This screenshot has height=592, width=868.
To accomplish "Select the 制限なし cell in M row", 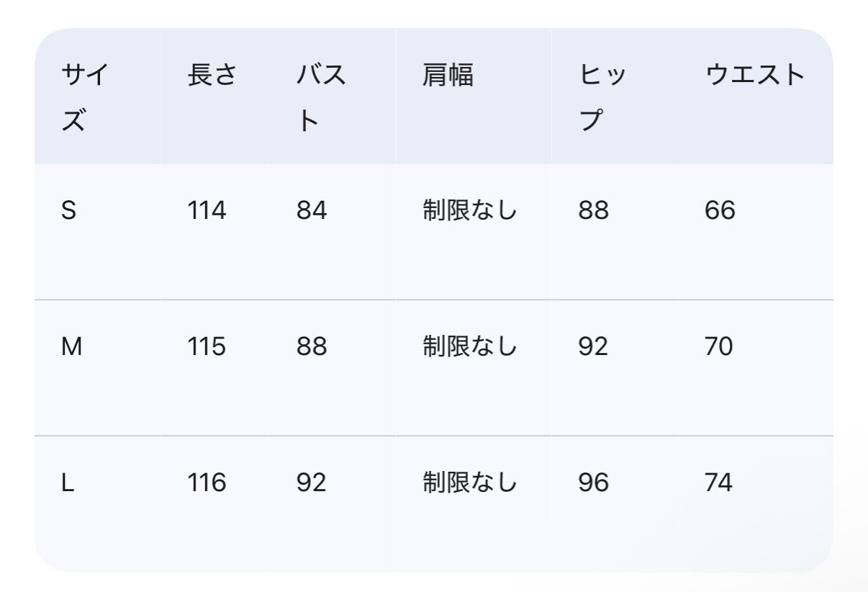I will point(470,346).
